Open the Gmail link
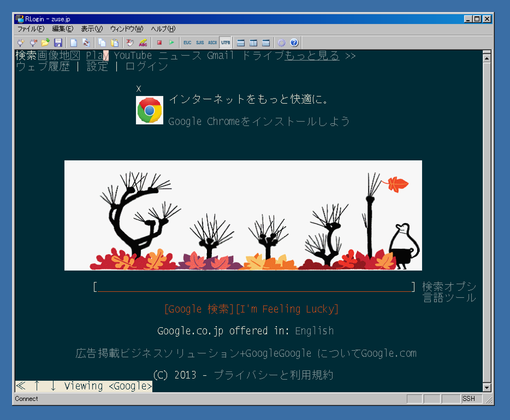 click(x=221, y=56)
